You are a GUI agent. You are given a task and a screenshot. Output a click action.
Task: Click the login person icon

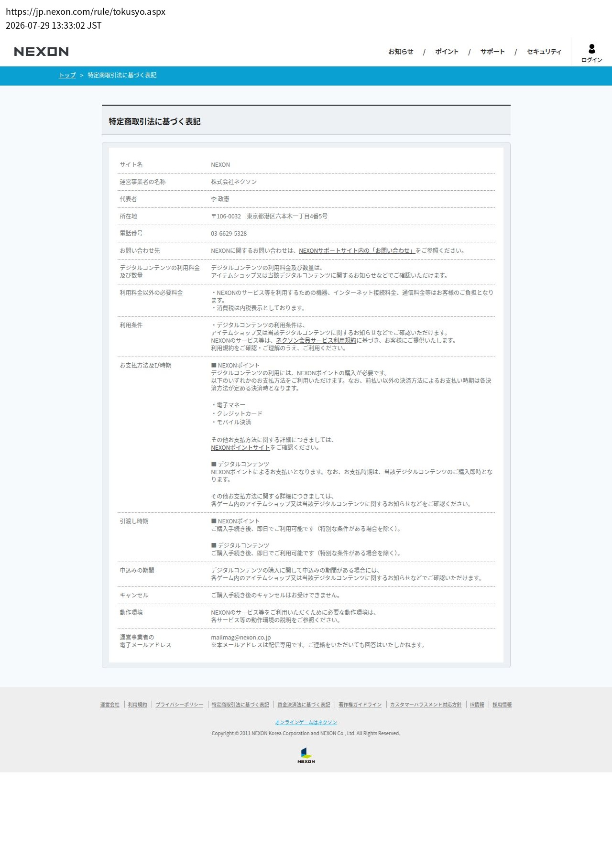pos(591,49)
